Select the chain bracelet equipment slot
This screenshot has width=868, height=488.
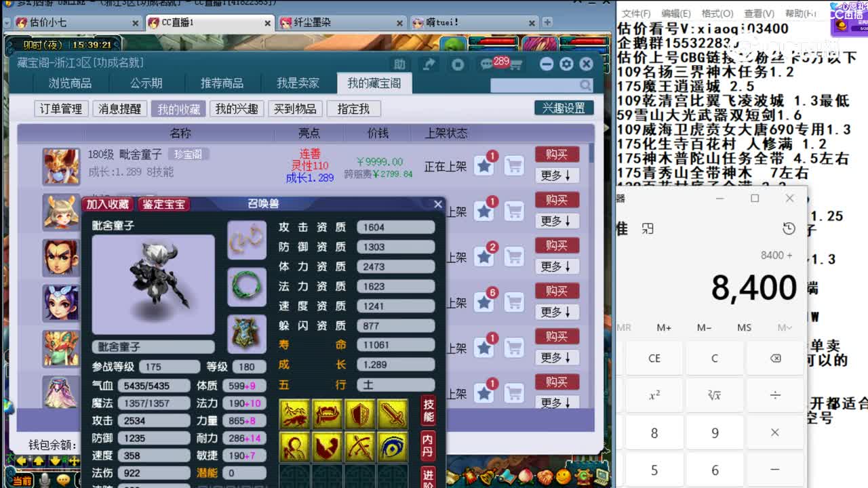247,240
